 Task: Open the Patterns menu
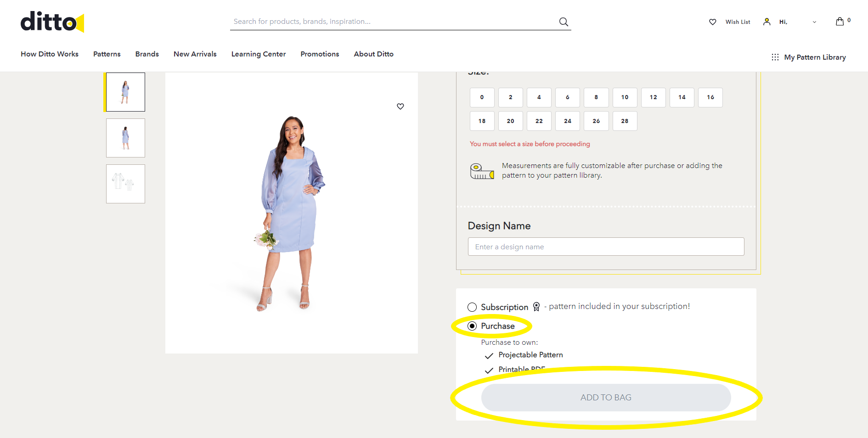[x=107, y=54]
